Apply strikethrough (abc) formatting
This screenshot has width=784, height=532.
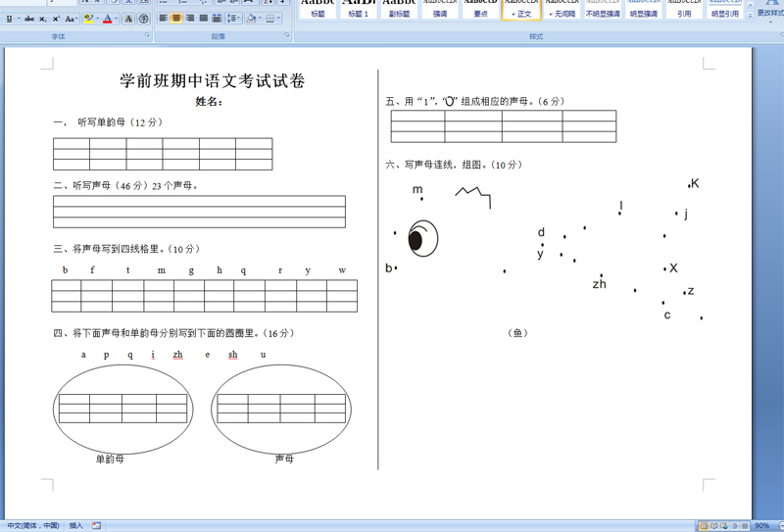click(29, 19)
